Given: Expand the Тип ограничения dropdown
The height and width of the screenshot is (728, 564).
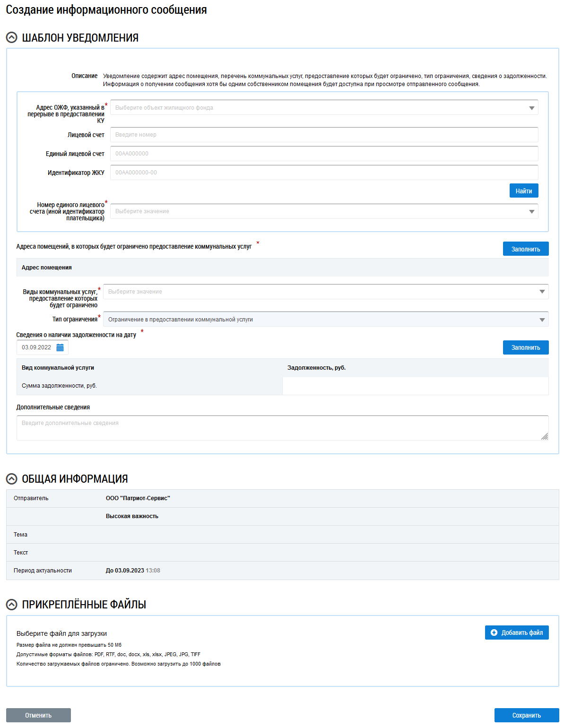Looking at the screenshot, I should [325, 320].
